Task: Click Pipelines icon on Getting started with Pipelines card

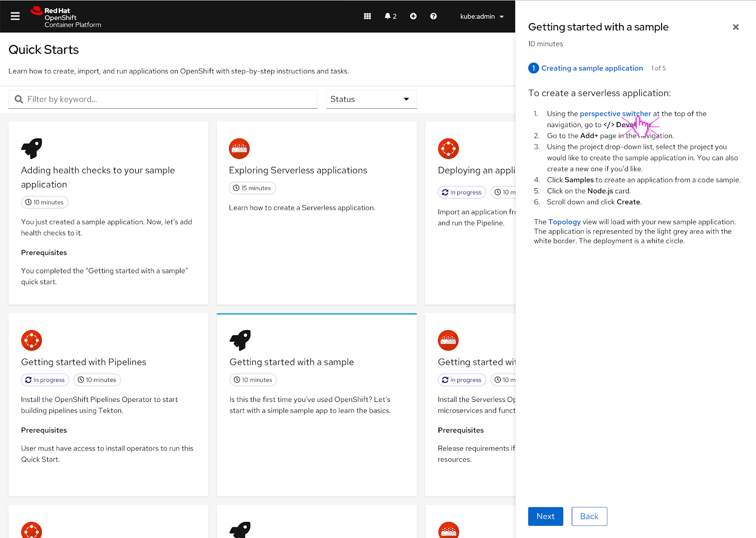Action: click(32, 340)
